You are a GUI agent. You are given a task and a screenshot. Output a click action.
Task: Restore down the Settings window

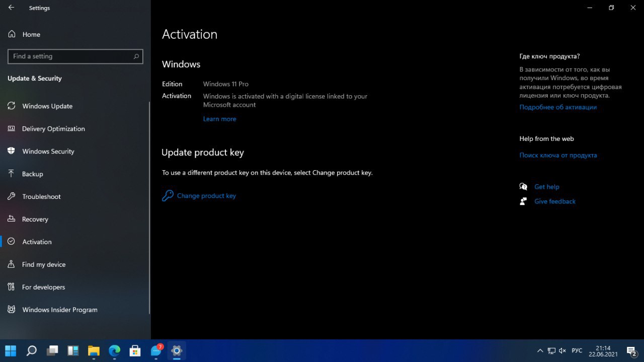(x=611, y=8)
